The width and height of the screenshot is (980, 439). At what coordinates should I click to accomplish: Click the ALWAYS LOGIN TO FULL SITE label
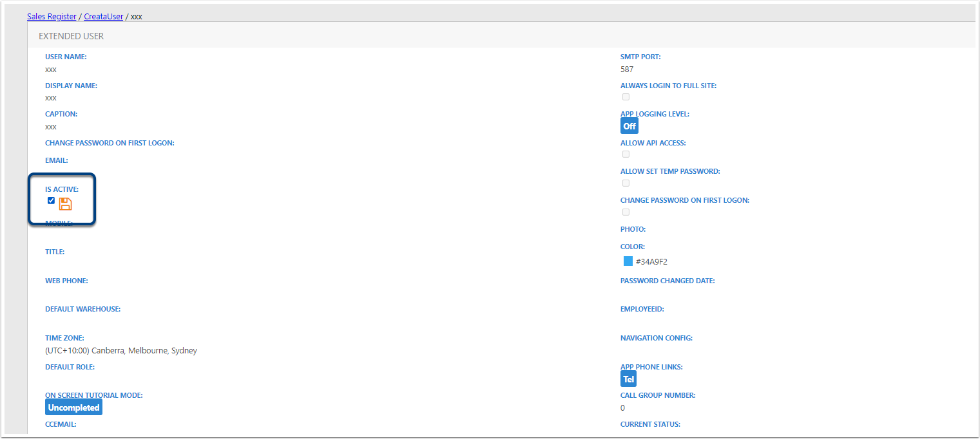pyautogui.click(x=668, y=86)
